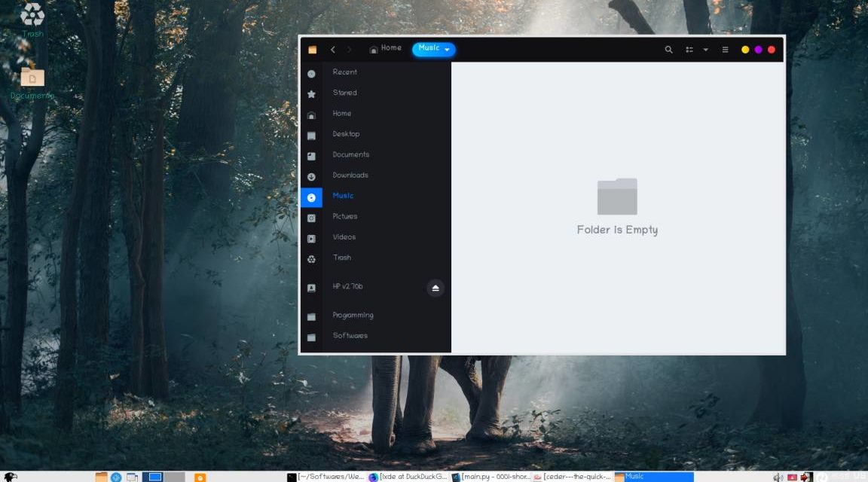Toggle list/grid view in file manager

pyautogui.click(x=689, y=49)
